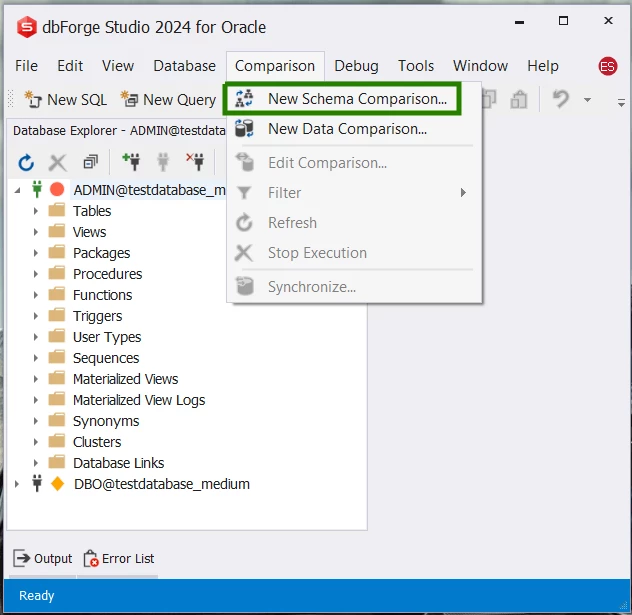Select the Materialized Views tree item
Viewport: 632px width, 615px height.
[x=125, y=379]
